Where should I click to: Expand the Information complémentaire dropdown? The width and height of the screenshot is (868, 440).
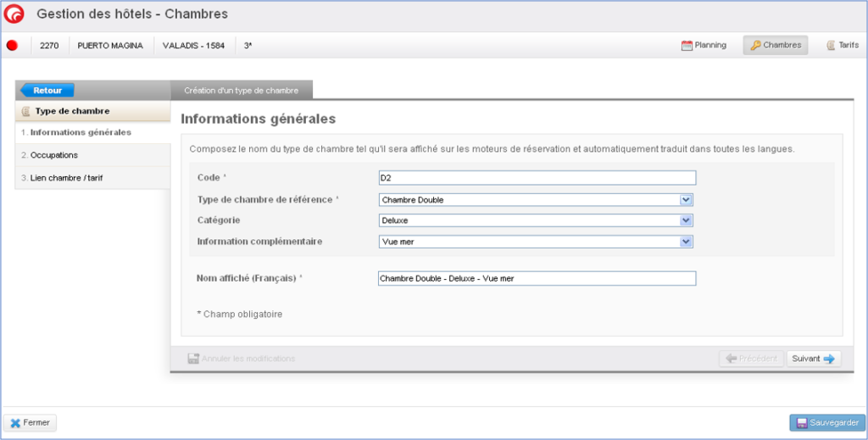(537, 242)
